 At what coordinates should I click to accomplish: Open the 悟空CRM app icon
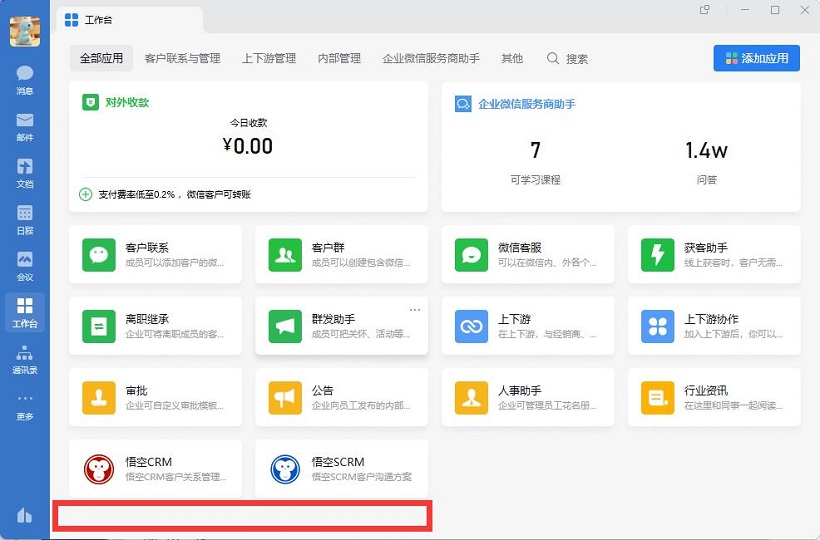click(x=98, y=469)
